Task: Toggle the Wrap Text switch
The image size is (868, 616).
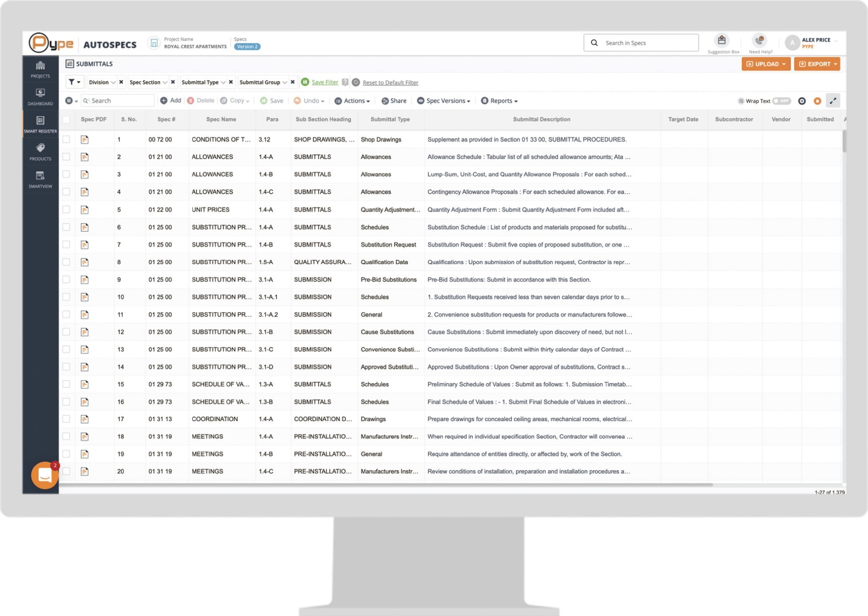Action: click(x=782, y=101)
